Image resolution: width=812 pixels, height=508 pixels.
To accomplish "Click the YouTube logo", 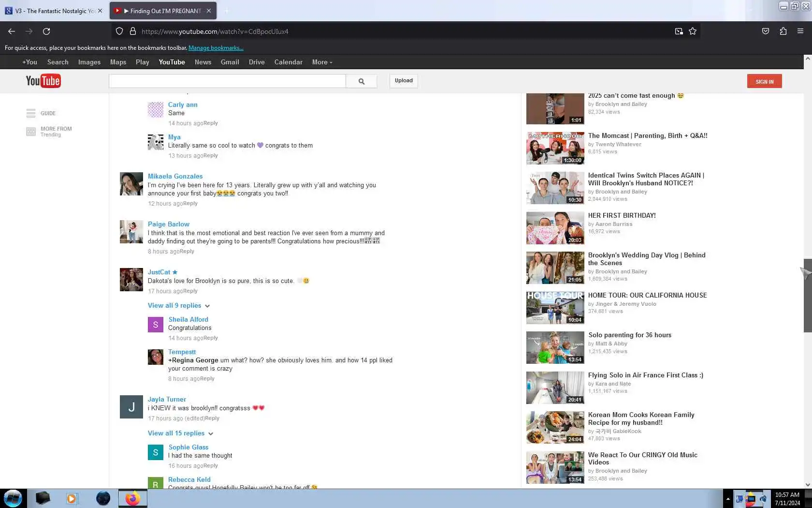I will pos(43,81).
